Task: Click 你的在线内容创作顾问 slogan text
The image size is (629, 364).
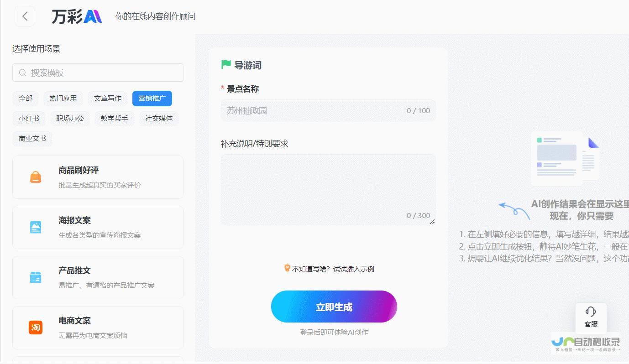Action: coord(156,16)
